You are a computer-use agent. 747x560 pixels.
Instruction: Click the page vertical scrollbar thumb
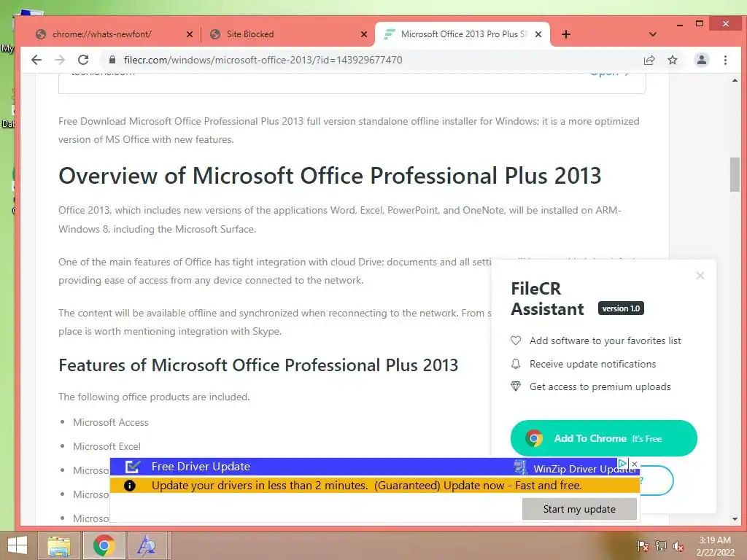tap(735, 174)
